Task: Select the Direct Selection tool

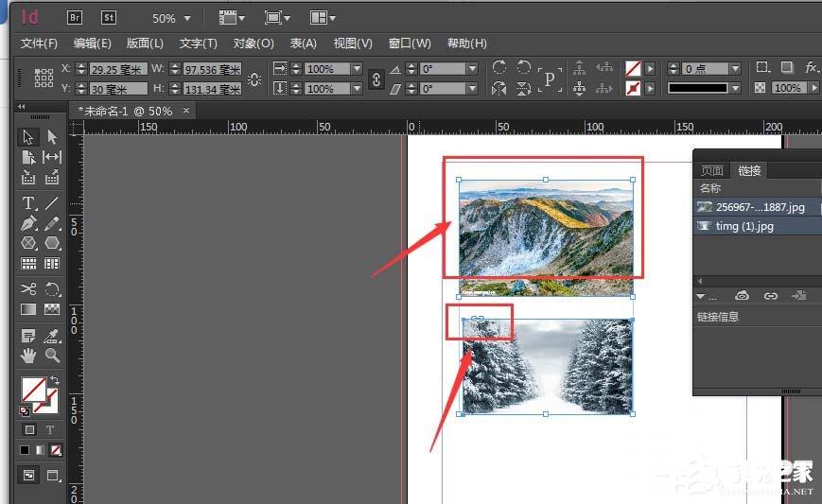Action: [x=51, y=137]
